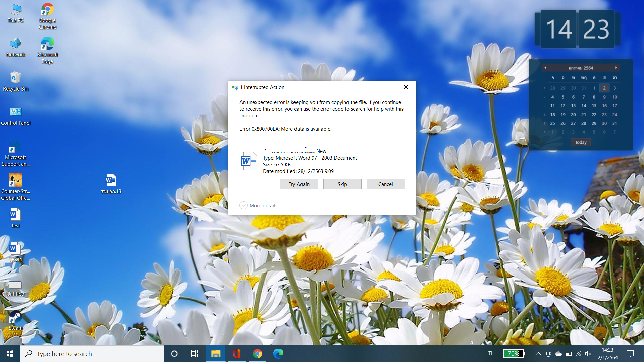The width and height of the screenshot is (644, 362).
Task: Unmute the speaker volume icon
Action: pos(588,354)
